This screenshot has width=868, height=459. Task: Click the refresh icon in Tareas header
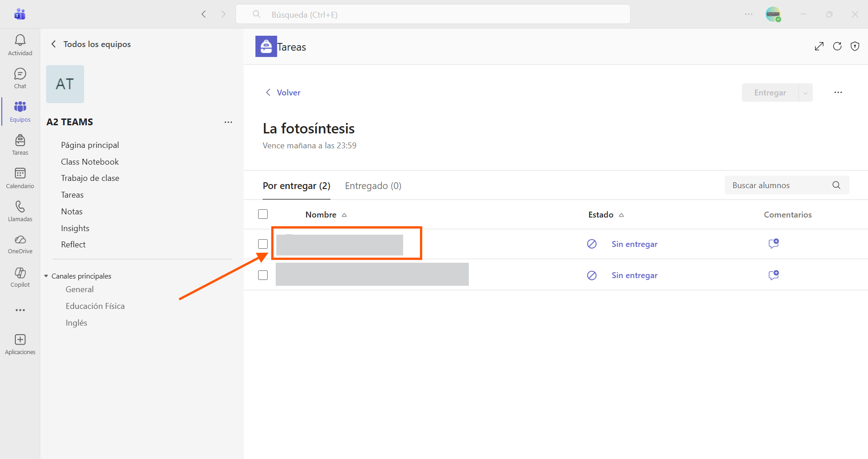(837, 46)
